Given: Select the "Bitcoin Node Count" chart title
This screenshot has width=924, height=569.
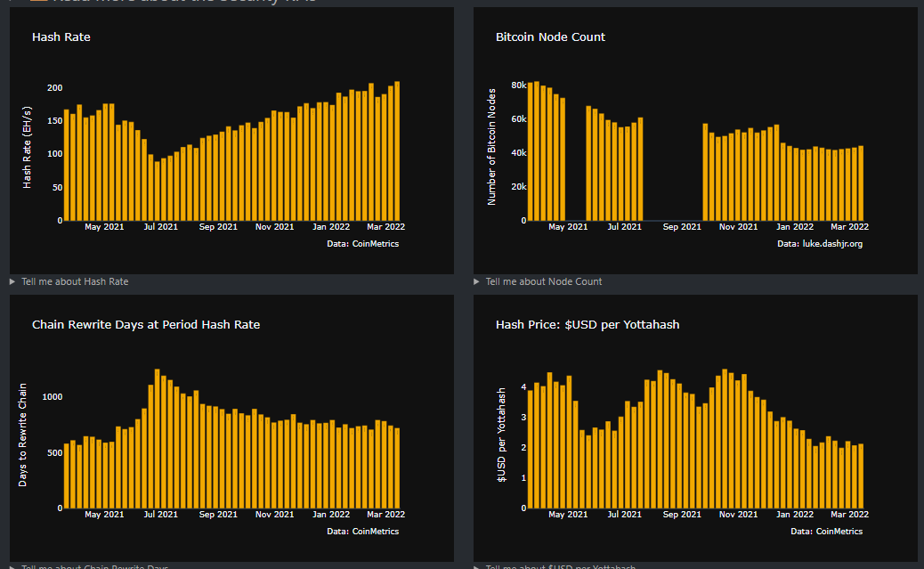Looking at the screenshot, I should pyautogui.click(x=550, y=37).
